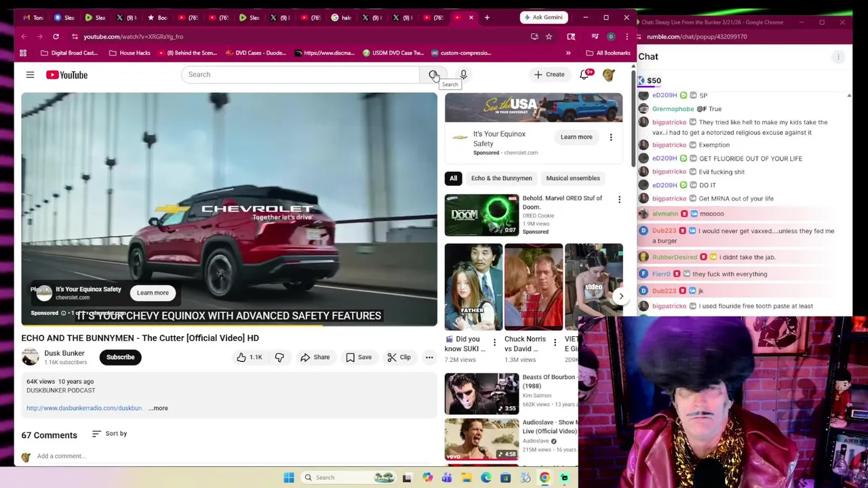The image size is (868, 488).
Task: Open the comments Sort by menu
Action: click(x=109, y=434)
